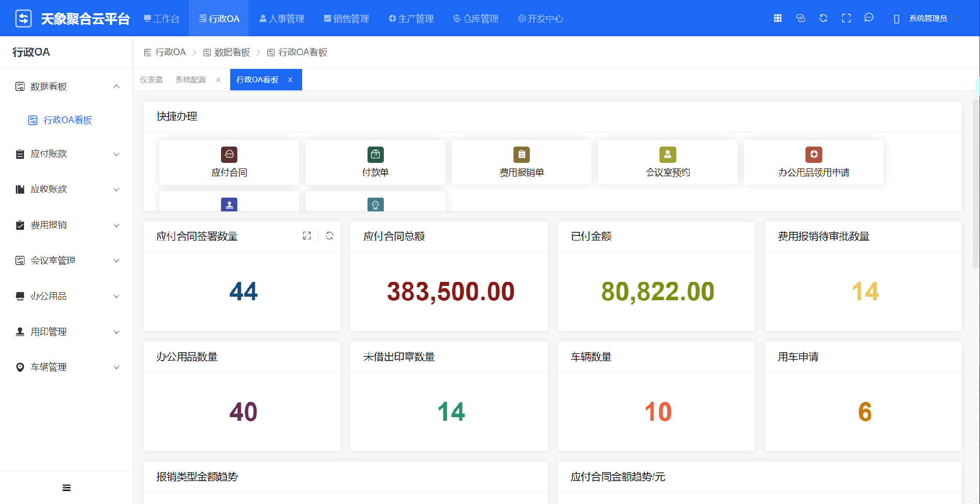Viewport: 980px width, 504px height.
Task: Click the page vertical scrollbar
Action: (x=976, y=184)
